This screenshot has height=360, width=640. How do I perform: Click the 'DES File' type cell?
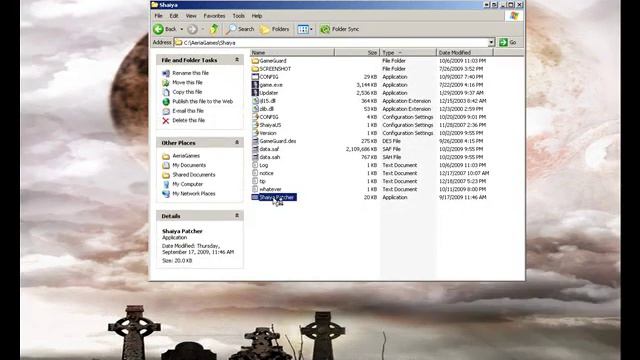pos(391,141)
